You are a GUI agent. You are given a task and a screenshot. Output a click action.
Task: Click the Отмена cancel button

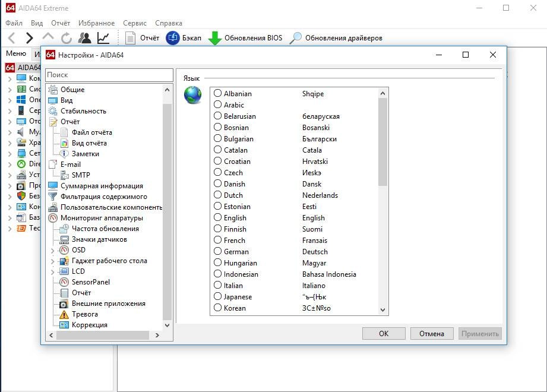click(x=432, y=334)
